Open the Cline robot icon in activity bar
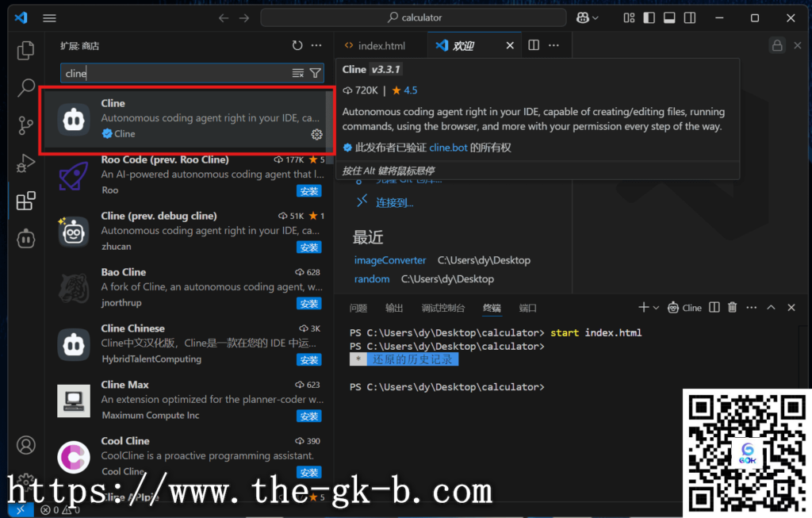This screenshot has width=812, height=518. [x=25, y=238]
